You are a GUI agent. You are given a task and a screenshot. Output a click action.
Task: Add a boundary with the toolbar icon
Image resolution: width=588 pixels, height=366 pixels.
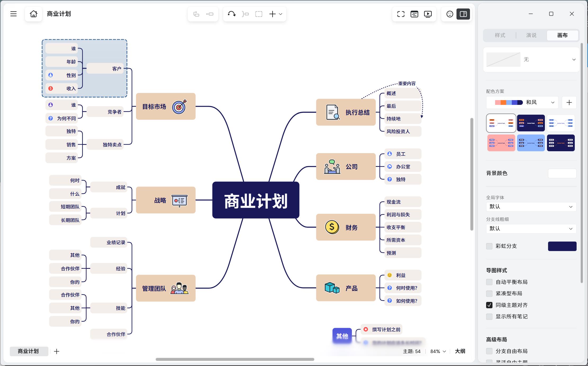(x=259, y=14)
